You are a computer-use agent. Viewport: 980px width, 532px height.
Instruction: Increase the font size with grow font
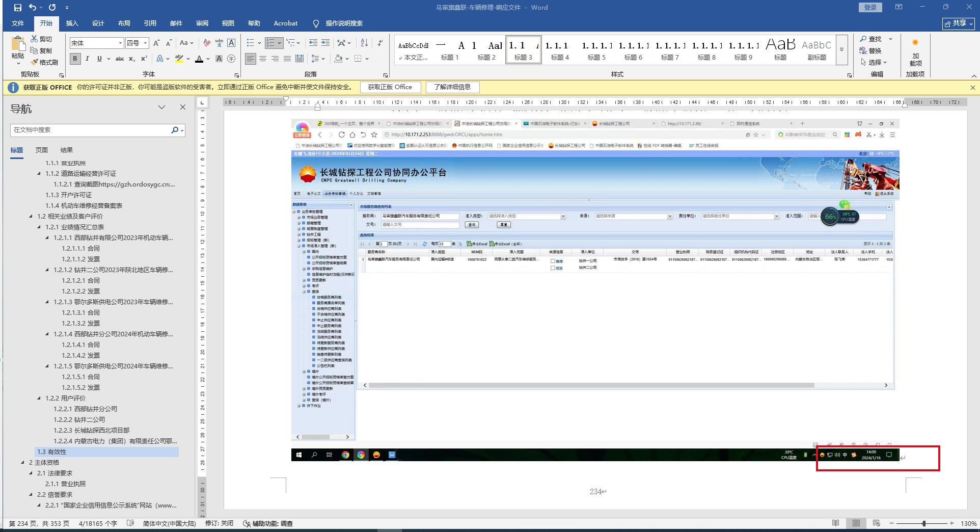156,43
